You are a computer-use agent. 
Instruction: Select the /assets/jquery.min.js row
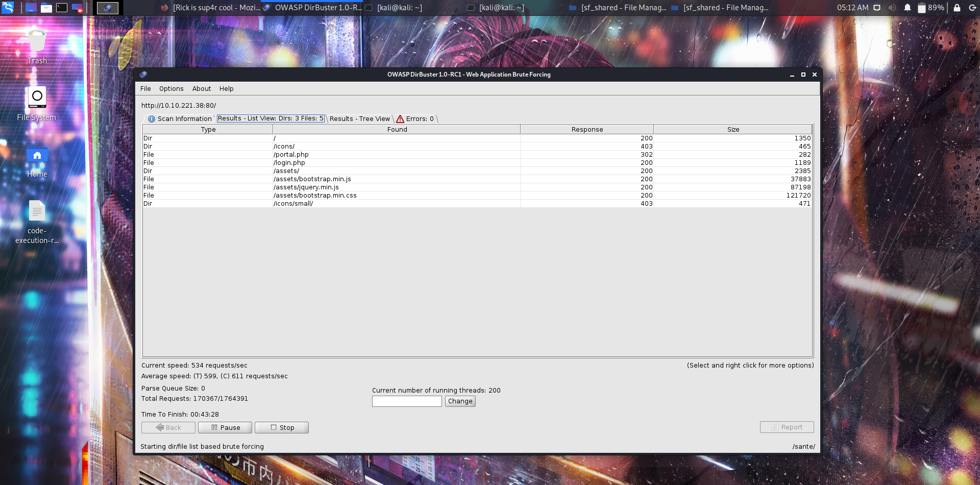(x=477, y=187)
